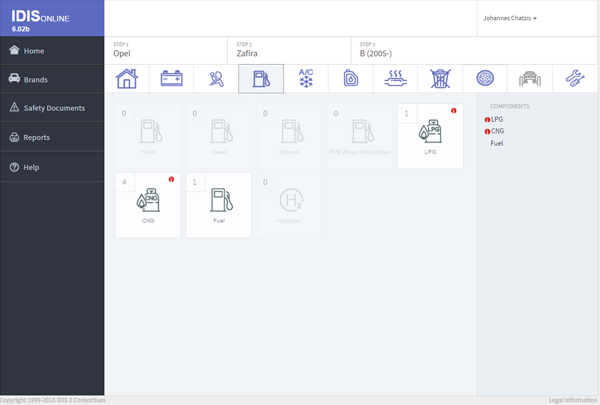Open the Fuel tile with count 1

218,205
